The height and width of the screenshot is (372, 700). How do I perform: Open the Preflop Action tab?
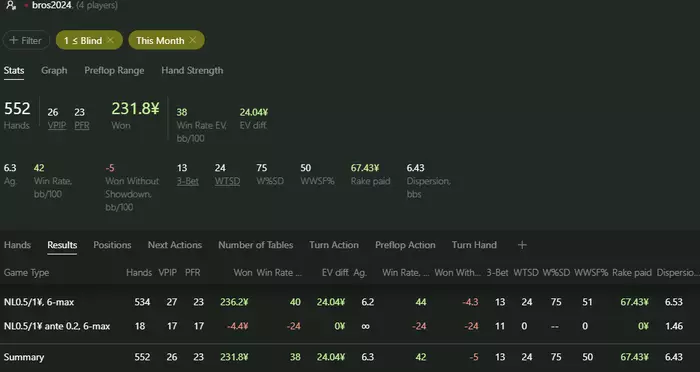pos(405,245)
